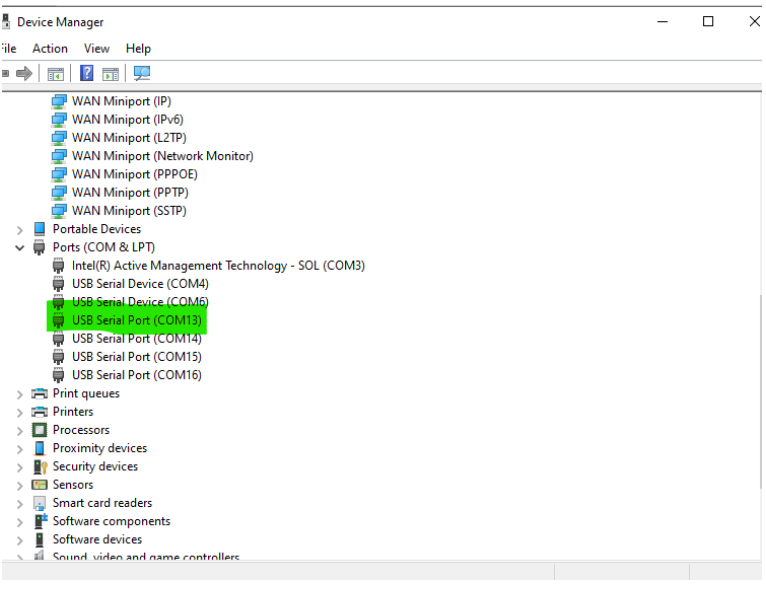Select USB Serial Port (COM15) entry
Viewport: 766px width, 589px height.
pyautogui.click(x=136, y=357)
